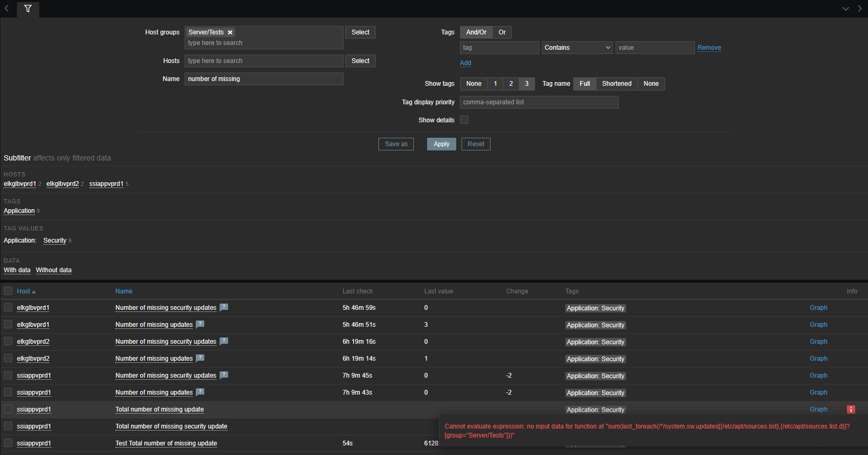Expand the down chevron in top bar
This screenshot has width=868, height=455.
coord(845,8)
